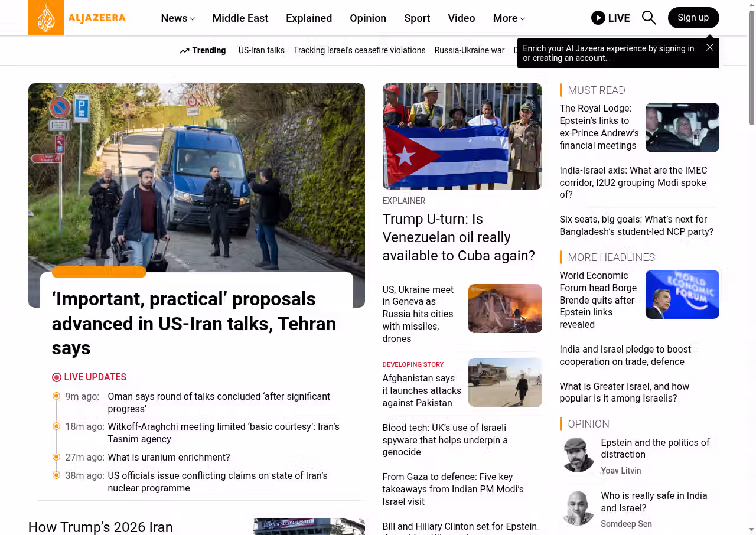Select the 9m ago timeline marker
This screenshot has height=535, width=756.
(57, 396)
